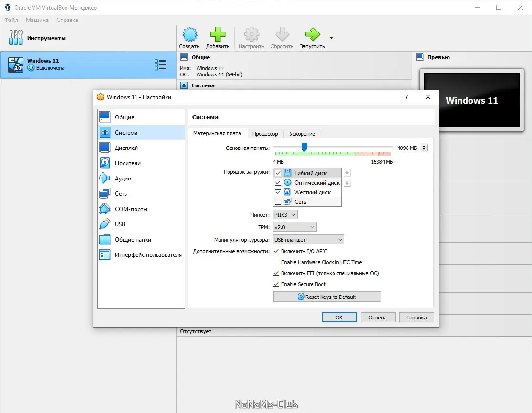The width and height of the screenshot is (532, 413).
Task: Move boot item down with arrow button
Action: click(347, 183)
